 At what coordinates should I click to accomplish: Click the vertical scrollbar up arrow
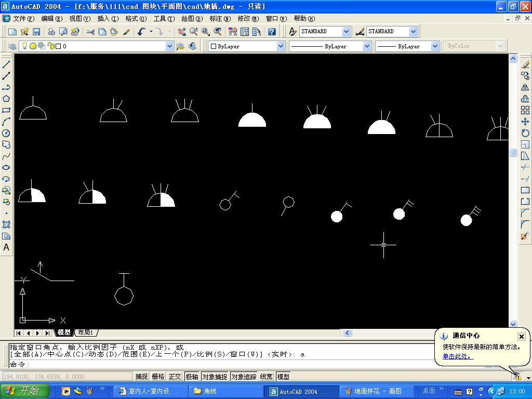click(513, 58)
